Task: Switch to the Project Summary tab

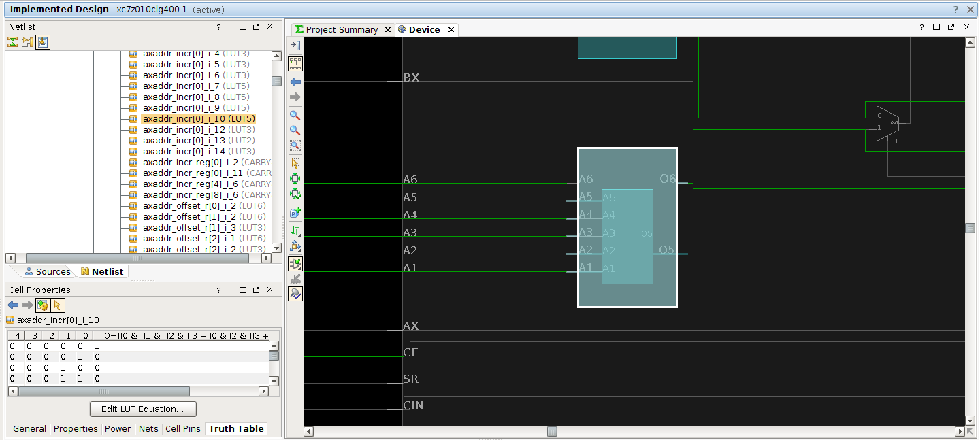Action: coord(341,29)
